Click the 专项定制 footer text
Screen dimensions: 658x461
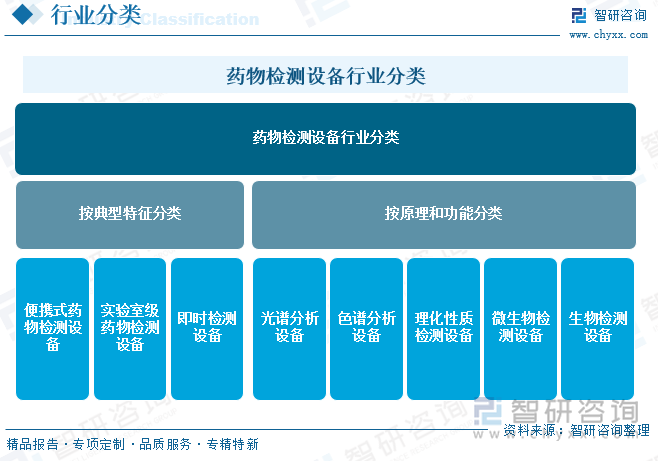pos(99,444)
